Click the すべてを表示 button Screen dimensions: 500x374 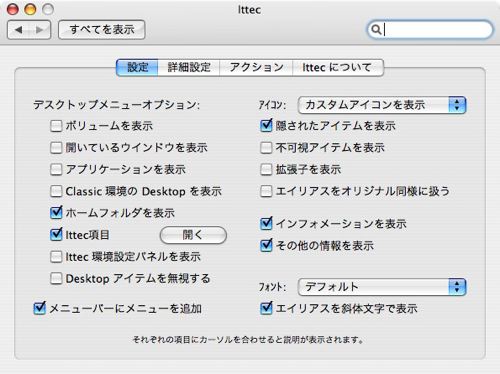click(102, 30)
